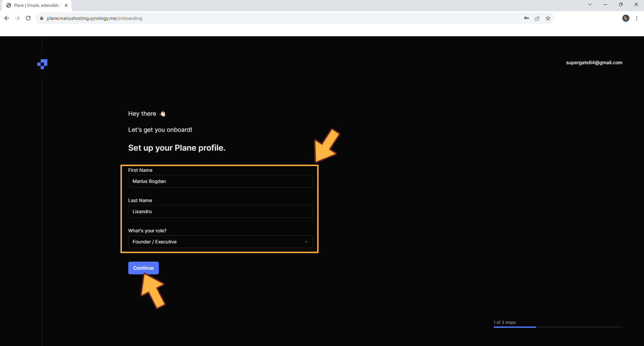
Task: Reload the onboarding page
Action: (x=28, y=18)
